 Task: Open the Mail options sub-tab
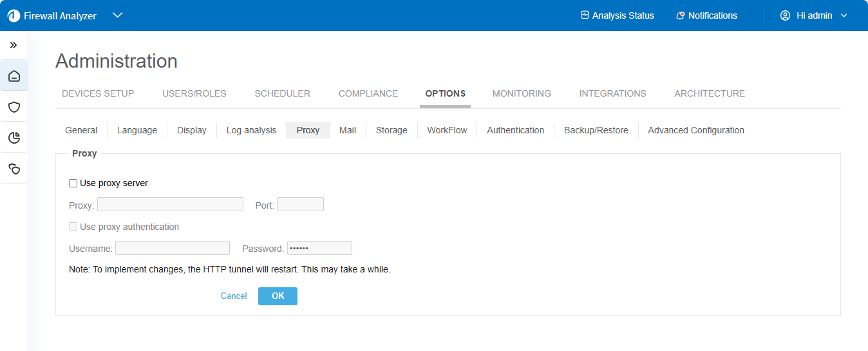pyautogui.click(x=348, y=130)
